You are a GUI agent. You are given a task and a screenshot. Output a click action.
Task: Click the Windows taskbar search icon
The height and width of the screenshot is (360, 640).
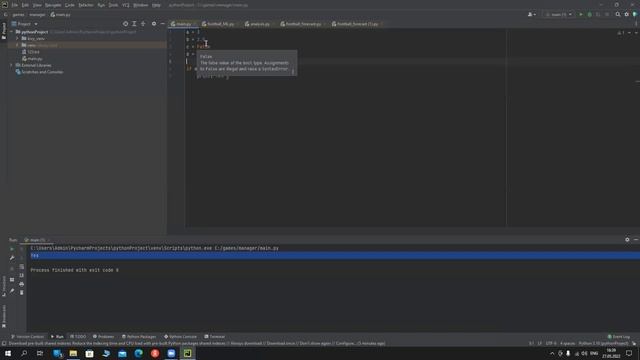[24, 353]
